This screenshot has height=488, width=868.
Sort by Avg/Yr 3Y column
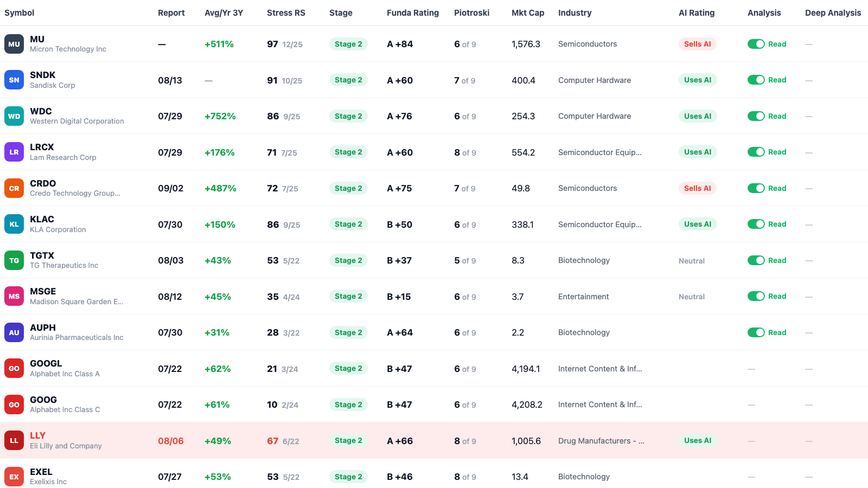coord(224,12)
